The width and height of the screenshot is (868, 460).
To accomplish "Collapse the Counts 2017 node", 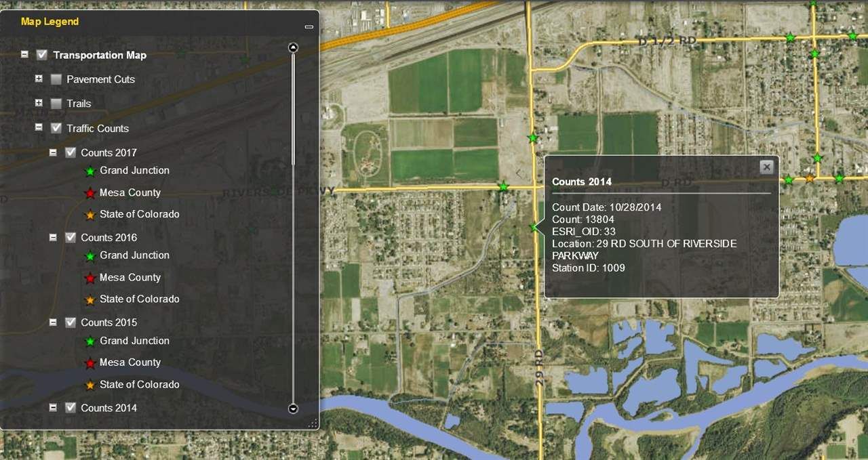I will pyautogui.click(x=53, y=152).
